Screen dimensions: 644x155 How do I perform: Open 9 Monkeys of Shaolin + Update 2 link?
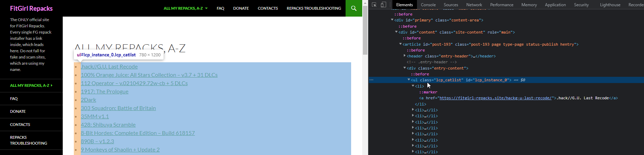[120, 150]
